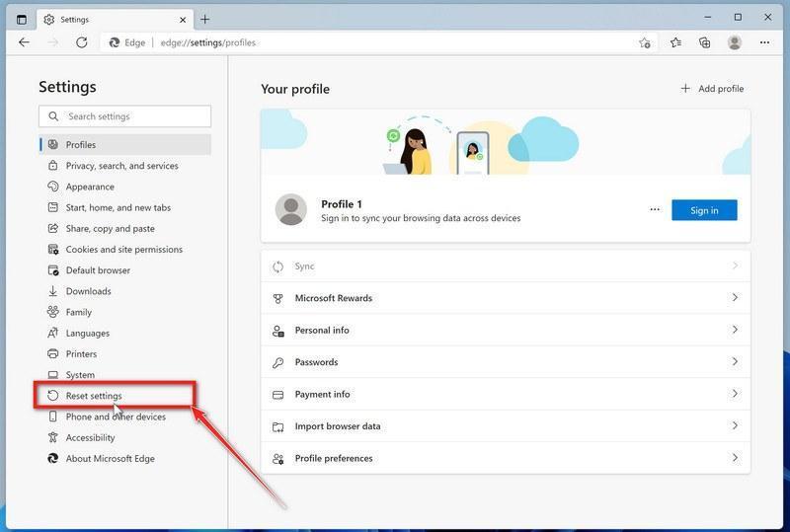790x532 pixels.
Task: Click the Privacy lock icon
Action: (53, 165)
